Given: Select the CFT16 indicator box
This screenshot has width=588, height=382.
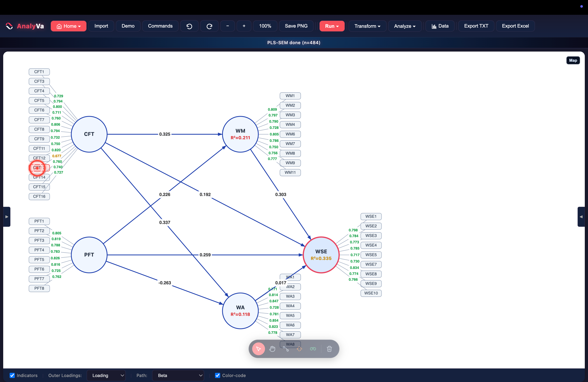Looking at the screenshot, I should coord(39,196).
